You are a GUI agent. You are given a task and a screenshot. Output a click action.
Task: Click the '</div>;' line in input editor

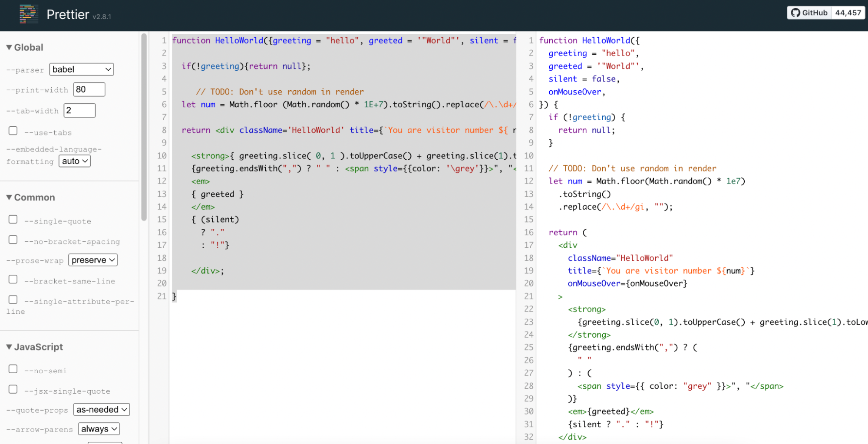tap(208, 271)
